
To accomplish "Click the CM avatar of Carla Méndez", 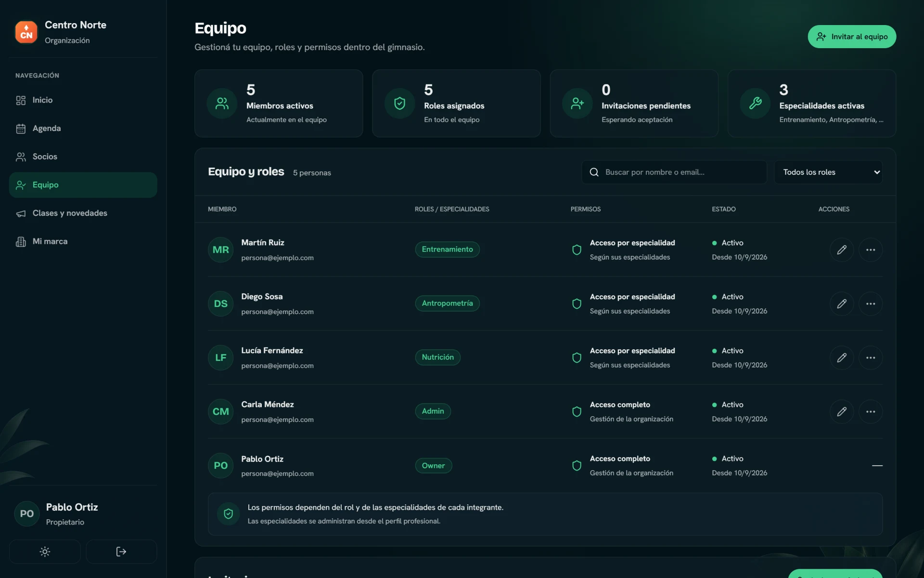I will [221, 411].
